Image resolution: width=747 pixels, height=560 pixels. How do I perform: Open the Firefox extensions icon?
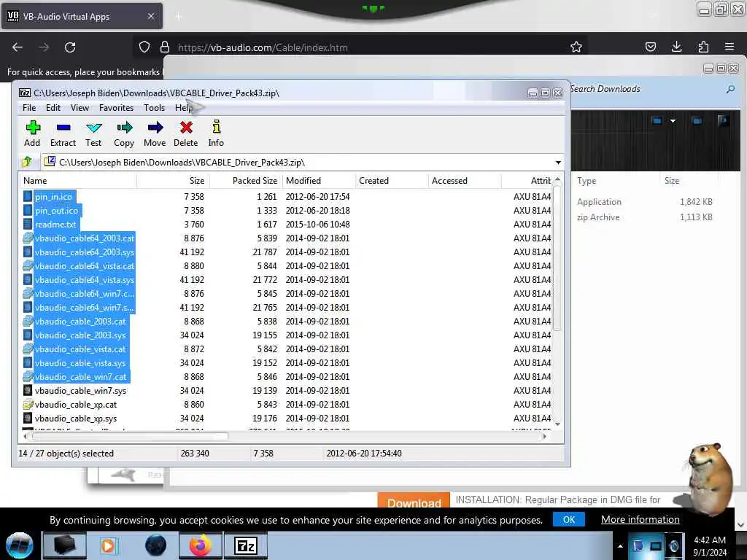coord(703,47)
